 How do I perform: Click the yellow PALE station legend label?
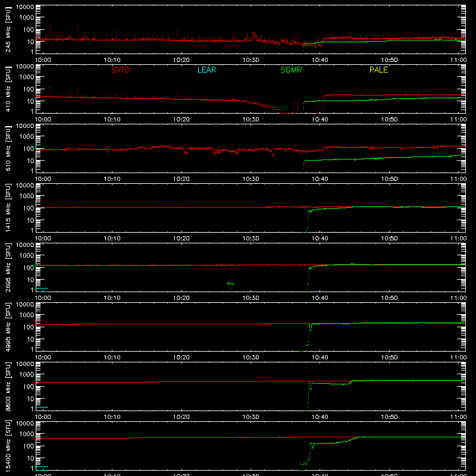(378, 70)
